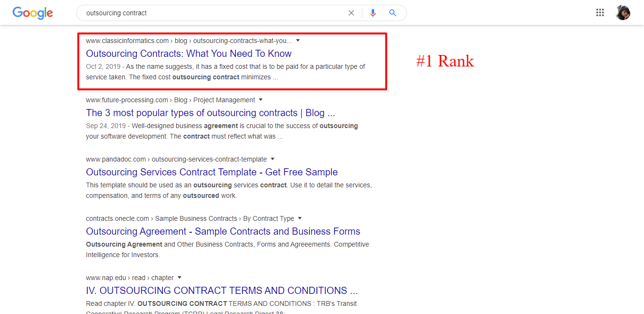Open 'Outsourcing Contracts: What You Need To Know'
Screen dimensions: 644x314
pyautogui.click(x=189, y=54)
